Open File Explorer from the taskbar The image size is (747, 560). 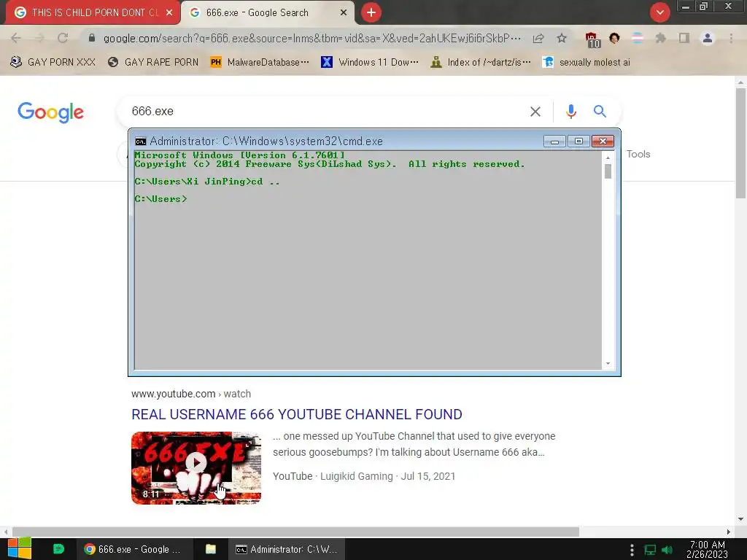tap(211, 549)
